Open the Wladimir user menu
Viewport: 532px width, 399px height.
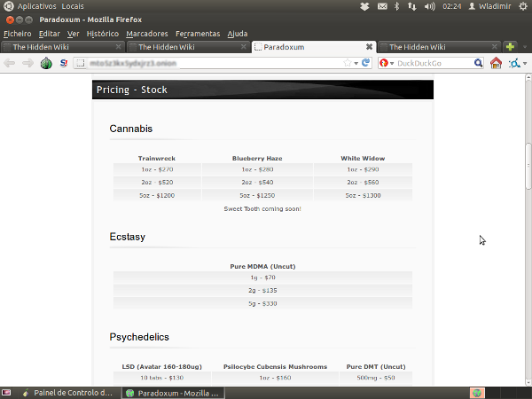pos(490,6)
